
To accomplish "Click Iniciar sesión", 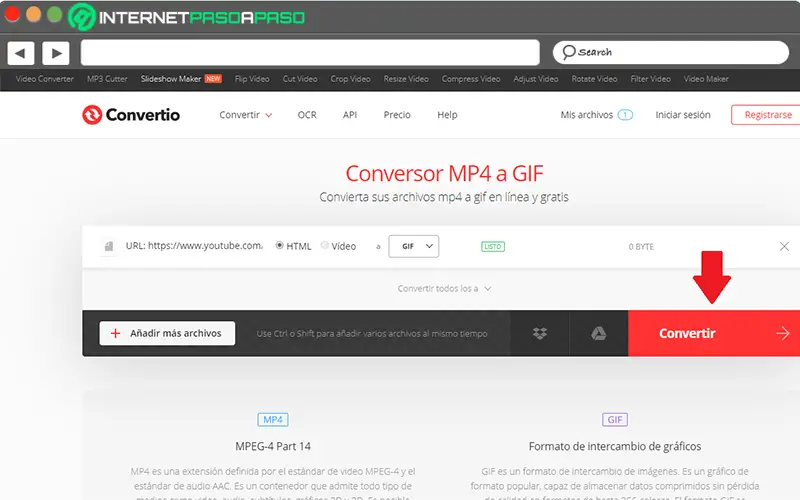I will coord(683,115).
